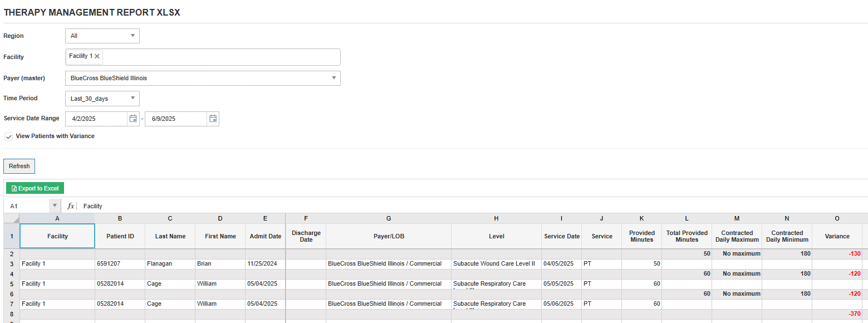Viewport: 868px width, 323px height.
Task: Click the Discharge Date header cell
Action: [306, 236]
